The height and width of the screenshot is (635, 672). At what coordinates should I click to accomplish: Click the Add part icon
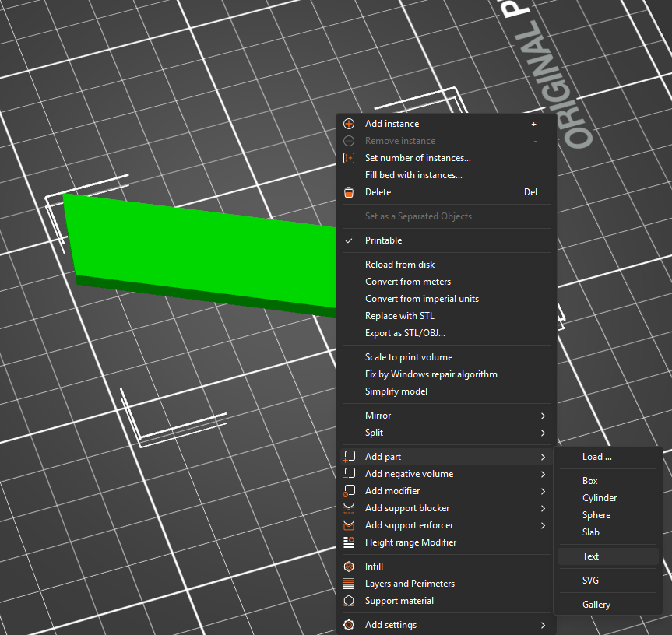coord(349,457)
